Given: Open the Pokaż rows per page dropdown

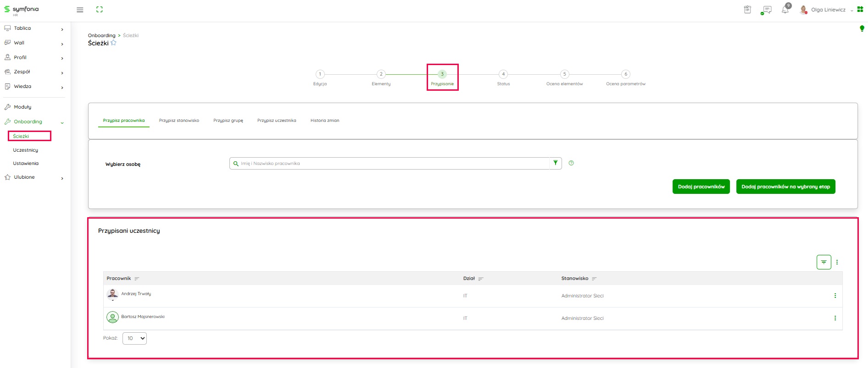Looking at the screenshot, I should click(134, 338).
